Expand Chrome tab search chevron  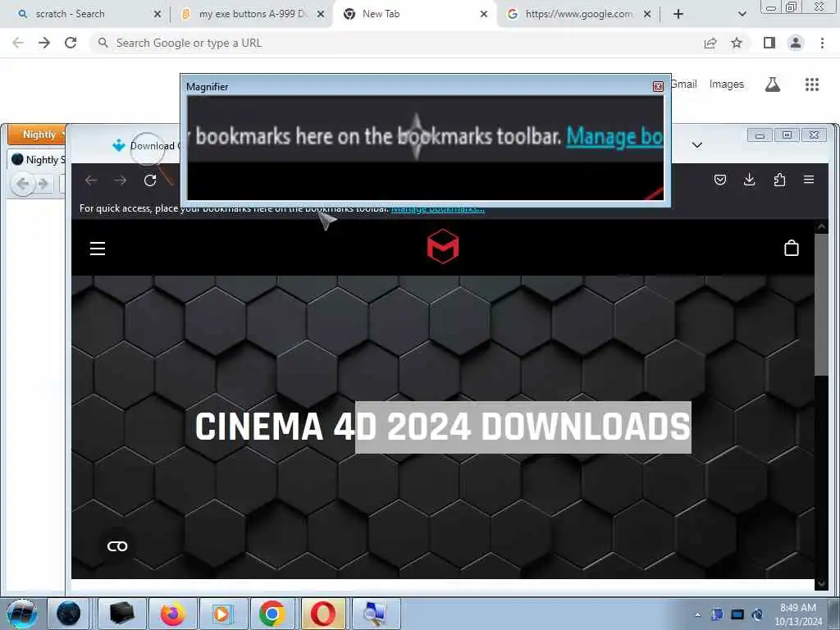[x=742, y=15]
